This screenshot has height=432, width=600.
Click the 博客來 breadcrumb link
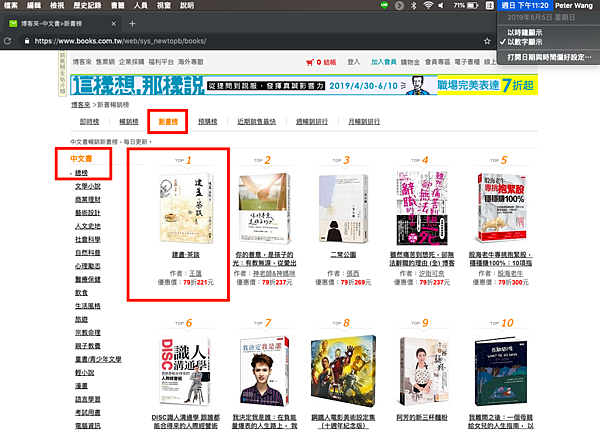pyautogui.click(x=80, y=105)
